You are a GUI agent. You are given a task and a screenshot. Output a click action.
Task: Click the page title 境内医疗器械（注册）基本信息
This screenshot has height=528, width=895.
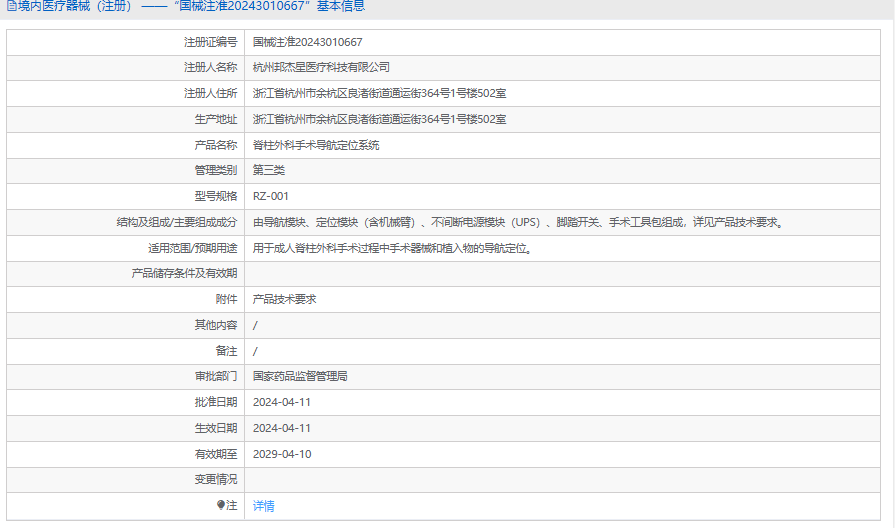(x=191, y=6)
